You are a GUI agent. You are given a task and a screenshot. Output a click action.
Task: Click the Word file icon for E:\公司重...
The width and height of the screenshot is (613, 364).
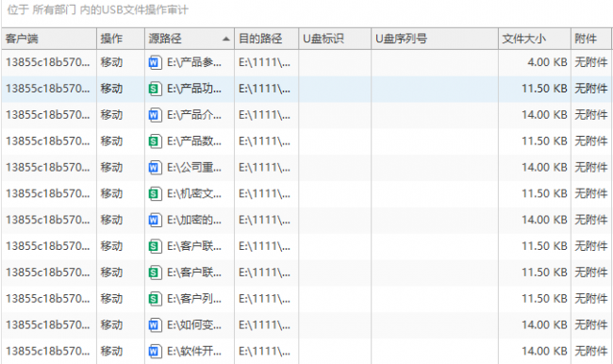coord(155,167)
